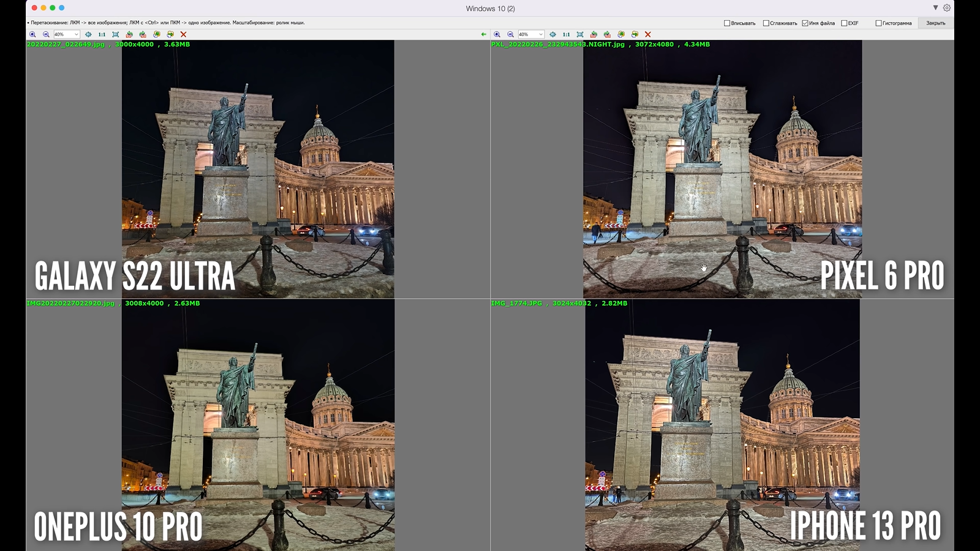
Task: Open settings gear in the title bar
Action: coord(947,8)
